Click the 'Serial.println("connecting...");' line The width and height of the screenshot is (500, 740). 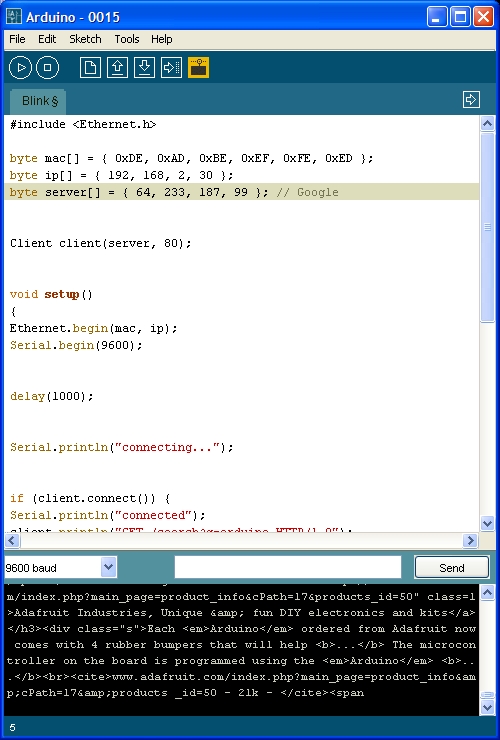(121, 447)
